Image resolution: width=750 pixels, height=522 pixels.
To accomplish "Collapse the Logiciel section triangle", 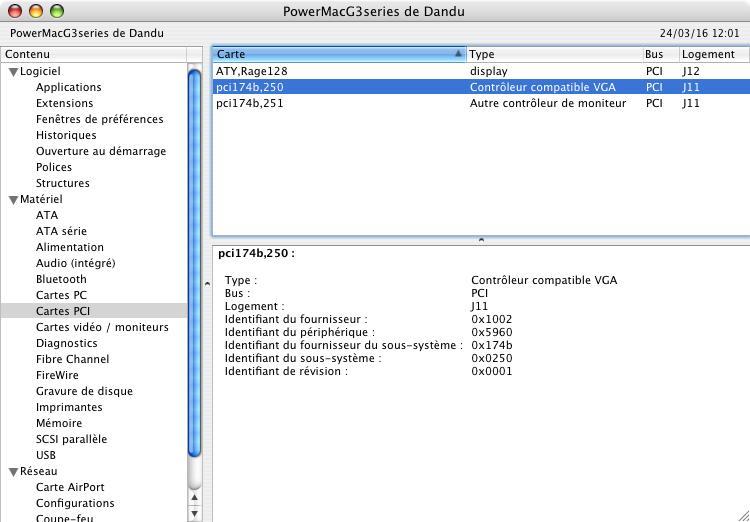I will [x=13, y=72].
